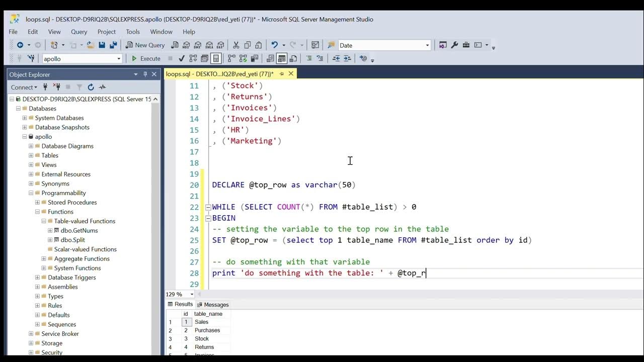The height and width of the screenshot is (362, 644).
Task: Expand the Stored Procedures folder
Action: 37,203
